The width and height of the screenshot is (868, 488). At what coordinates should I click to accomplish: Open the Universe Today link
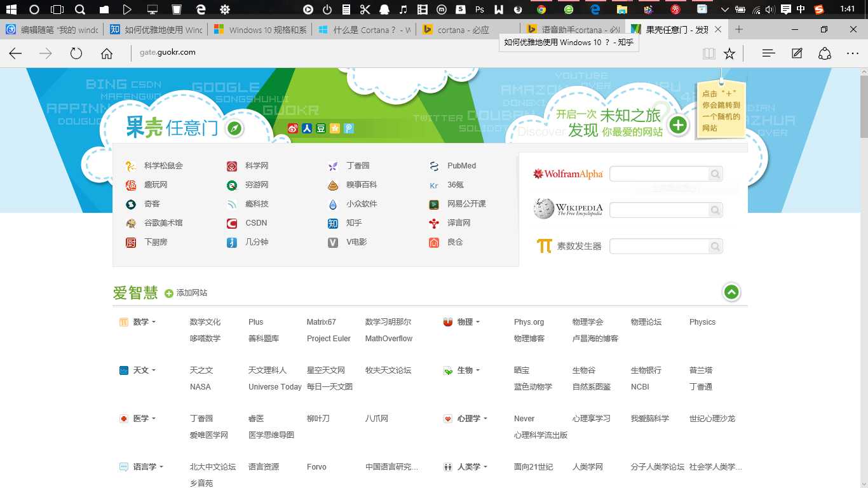pos(275,387)
